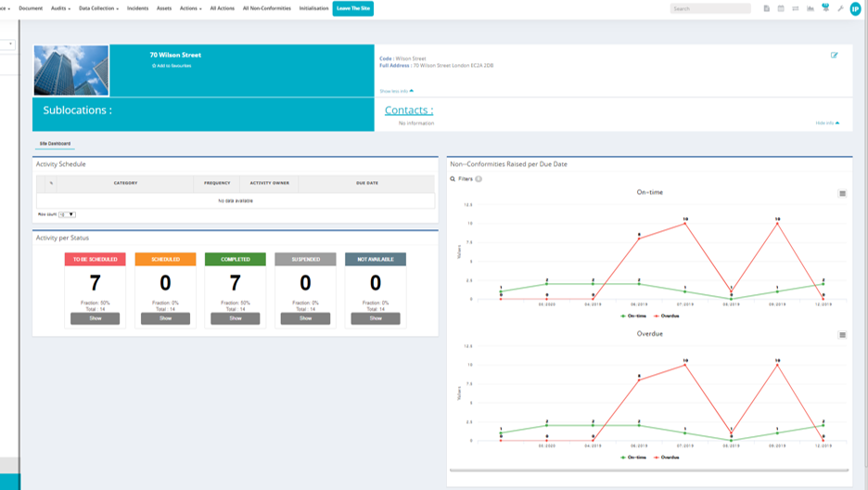Click Show under To Be Scheduled

tap(95, 318)
